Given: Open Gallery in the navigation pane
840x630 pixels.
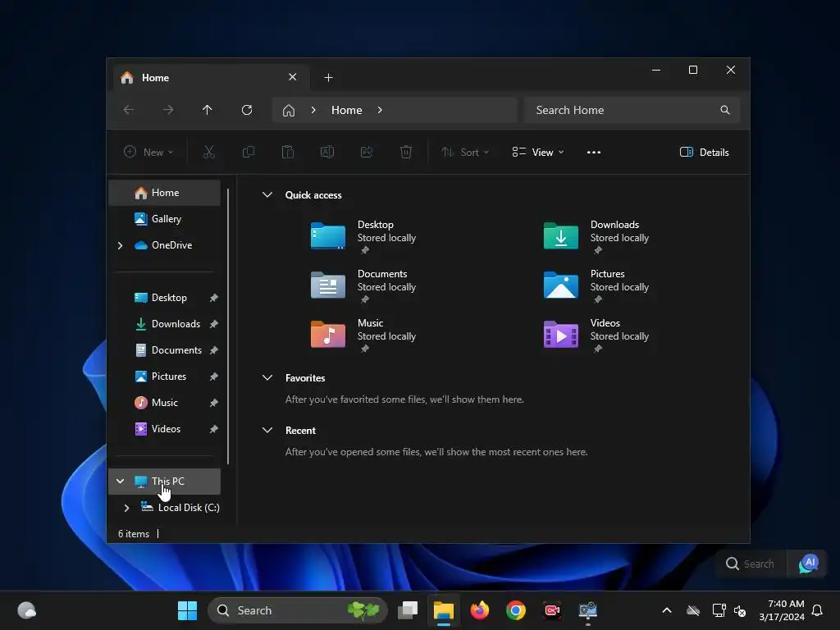Looking at the screenshot, I should point(164,219).
